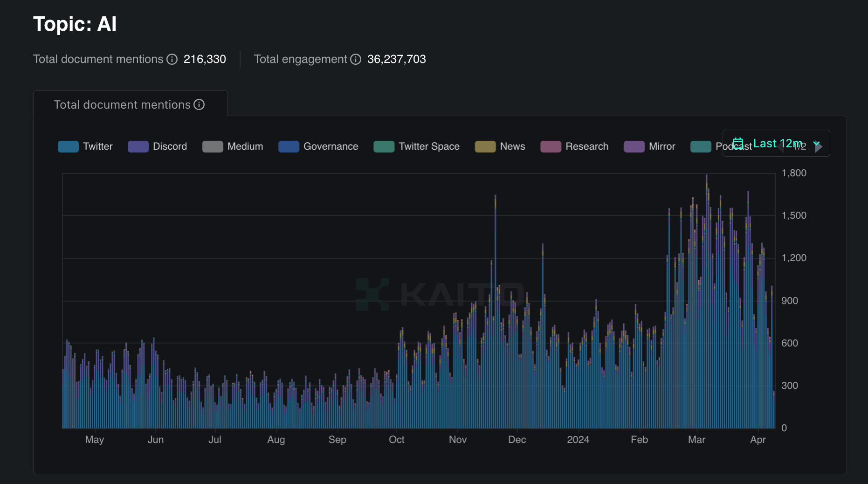Click the calendar icon in date range selector
The height and width of the screenshot is (484, 868).
pyautogui.click(x=738, y=143)
